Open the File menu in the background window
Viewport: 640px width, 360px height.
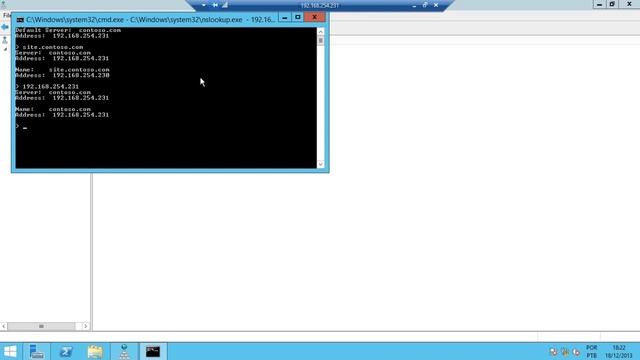[x=7, y=15]
